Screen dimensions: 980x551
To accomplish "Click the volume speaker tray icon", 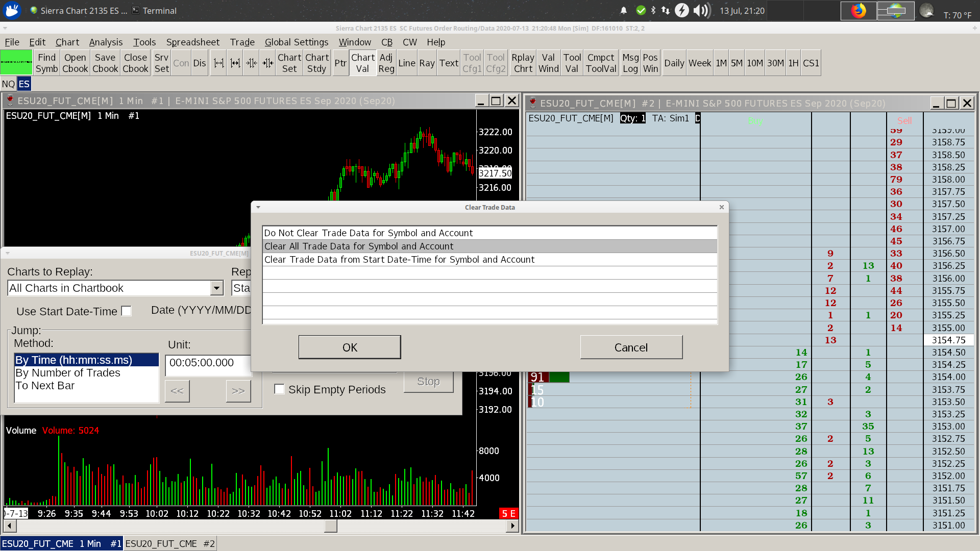I will [702, 11].
